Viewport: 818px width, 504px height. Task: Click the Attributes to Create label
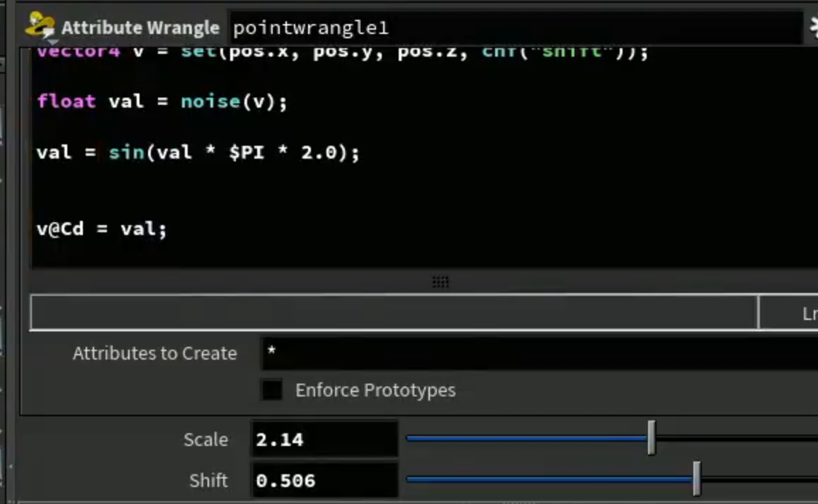155,353
